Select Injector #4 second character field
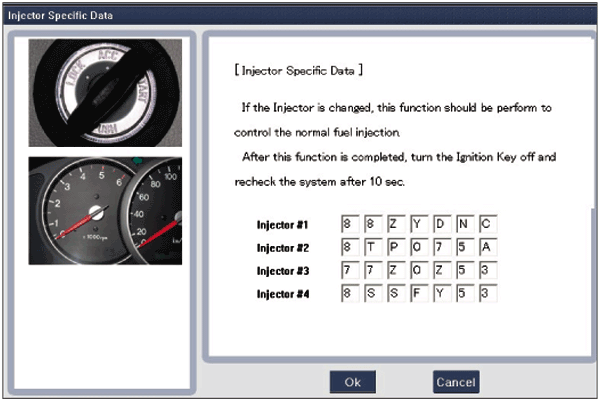This screenshot has width=600, height=400. click(x=373, y=293)
